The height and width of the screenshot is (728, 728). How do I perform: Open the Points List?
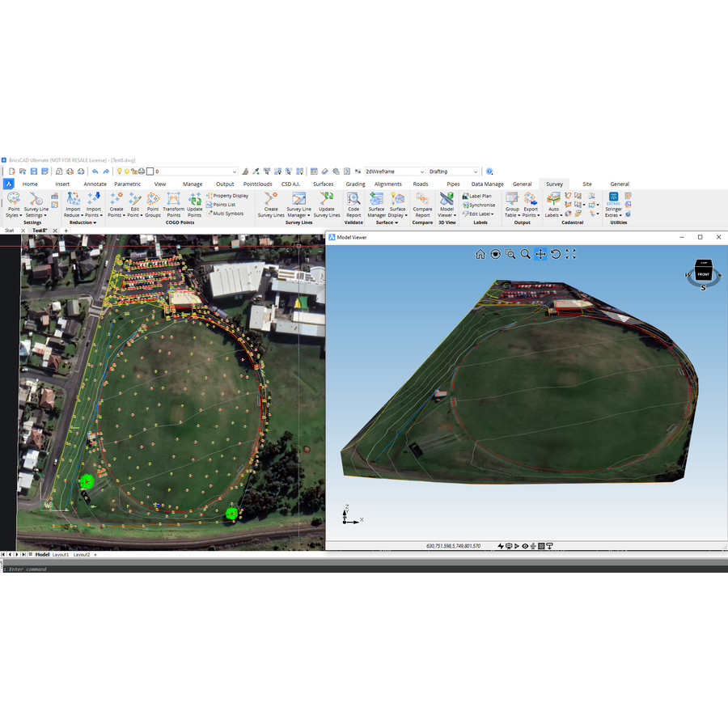pos(221,205)
